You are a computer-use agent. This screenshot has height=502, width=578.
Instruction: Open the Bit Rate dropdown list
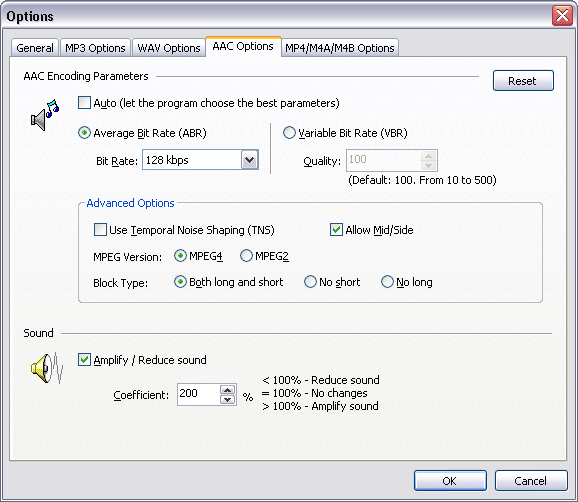tap(250, 160)
